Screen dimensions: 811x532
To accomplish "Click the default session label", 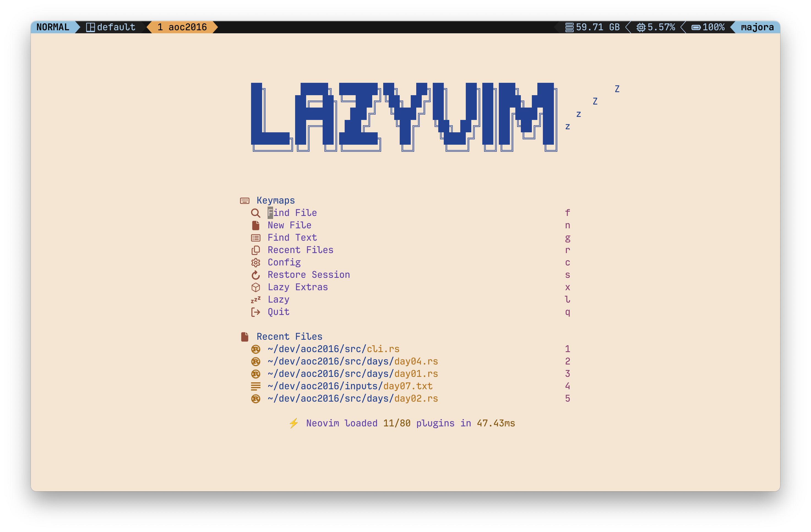I will pyautogui.click(x=116, y=27).
